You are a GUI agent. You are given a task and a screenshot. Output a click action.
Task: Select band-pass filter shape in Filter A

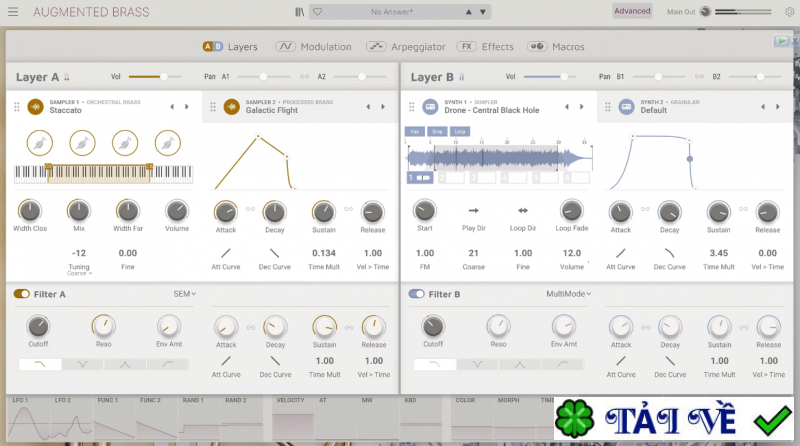pos(125,364)
